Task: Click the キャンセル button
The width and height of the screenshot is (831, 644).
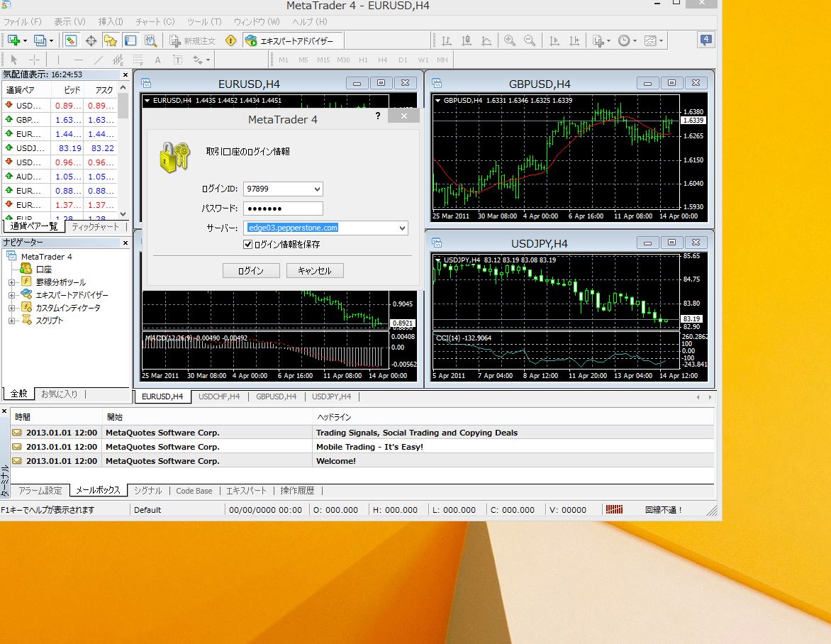Action: point(315,271)
